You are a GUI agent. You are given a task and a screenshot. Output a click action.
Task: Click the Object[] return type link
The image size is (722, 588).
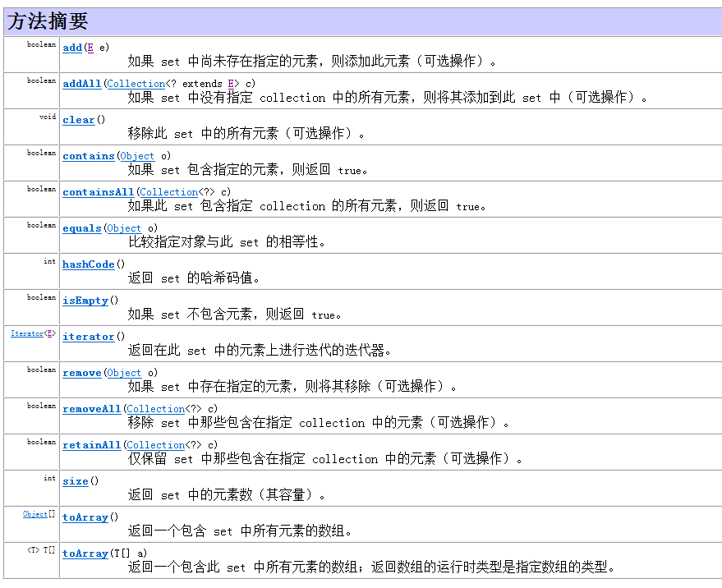35,514
